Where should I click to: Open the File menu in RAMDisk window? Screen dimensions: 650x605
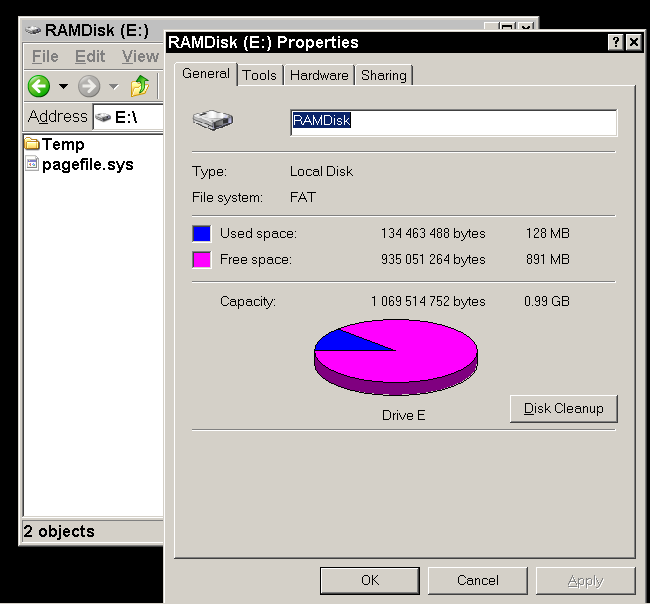45,56
